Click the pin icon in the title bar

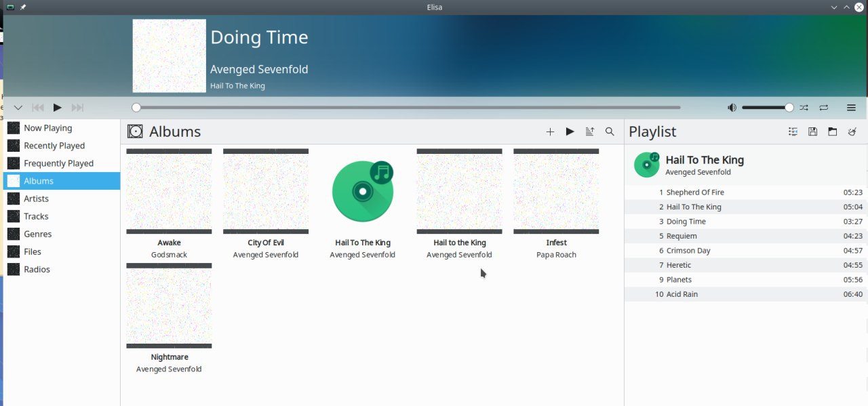click(23, 7)
